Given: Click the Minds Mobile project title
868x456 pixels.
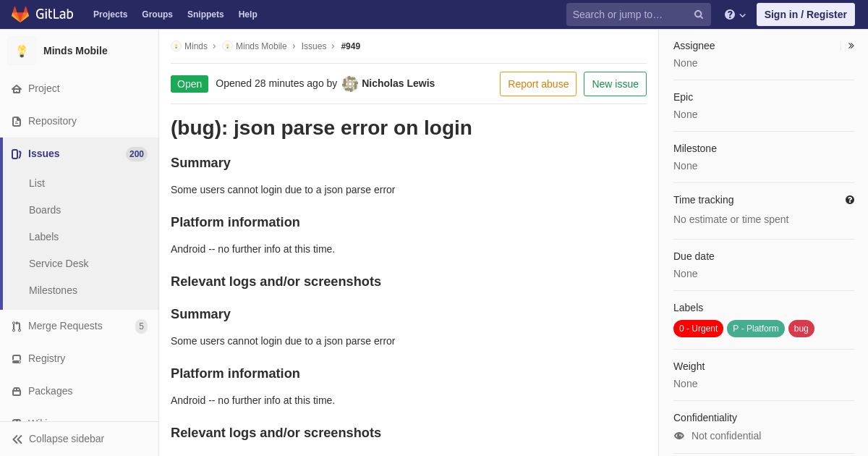Looking at the screenshot, I should point(75,51).
